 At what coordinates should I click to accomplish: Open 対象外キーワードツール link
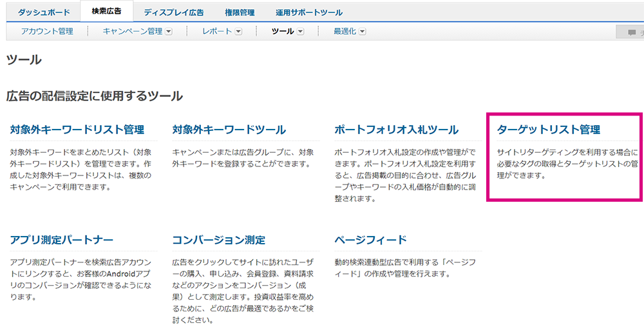coord(229,130)
